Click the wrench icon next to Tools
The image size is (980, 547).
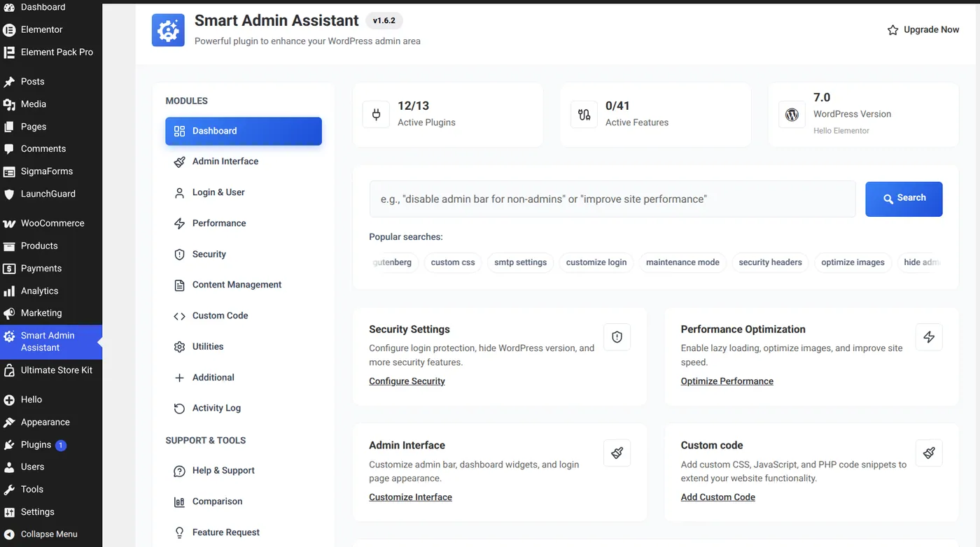(9, 490)
